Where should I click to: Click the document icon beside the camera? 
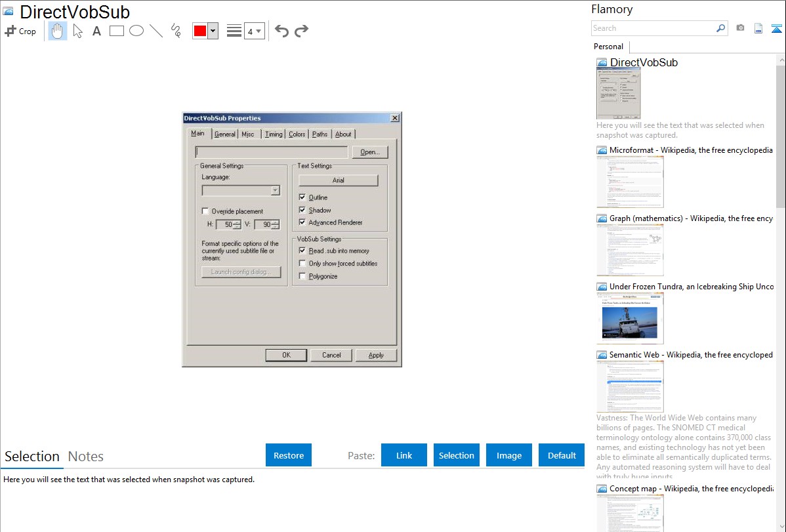[758, 28]
